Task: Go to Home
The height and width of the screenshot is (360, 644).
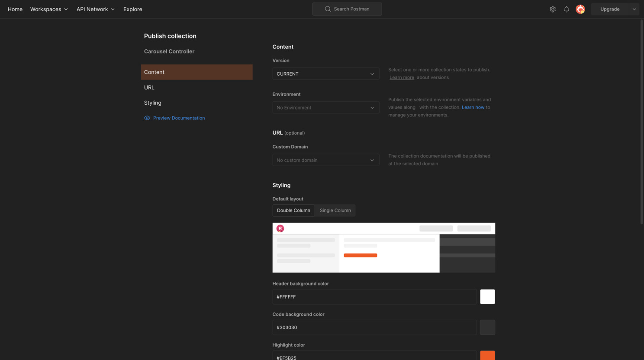Action: (x=15, y=9)
